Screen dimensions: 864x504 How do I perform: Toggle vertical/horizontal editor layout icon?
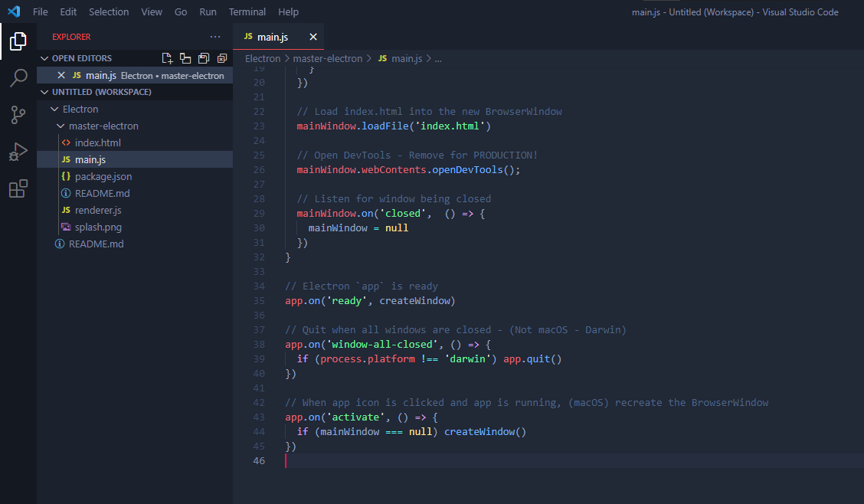tap(185, 58)
